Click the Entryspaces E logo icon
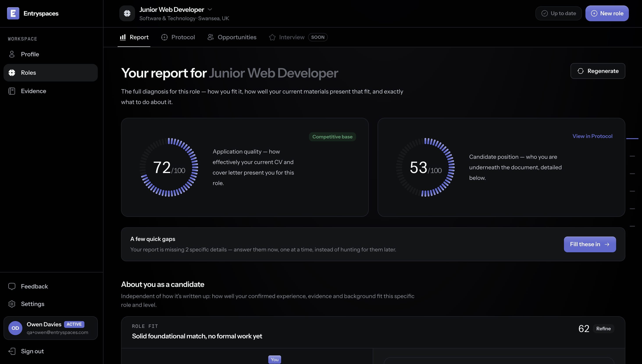642x364 pixels. tap(13, 13)
